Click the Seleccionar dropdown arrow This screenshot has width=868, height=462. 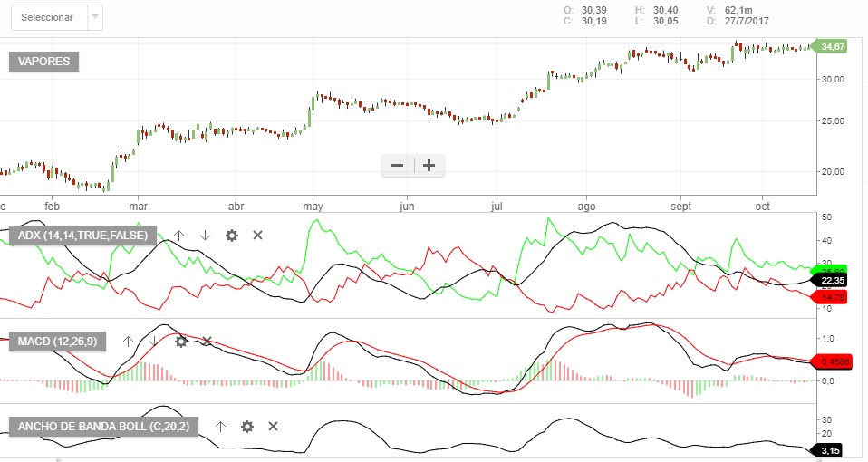(x=95, y=18)
